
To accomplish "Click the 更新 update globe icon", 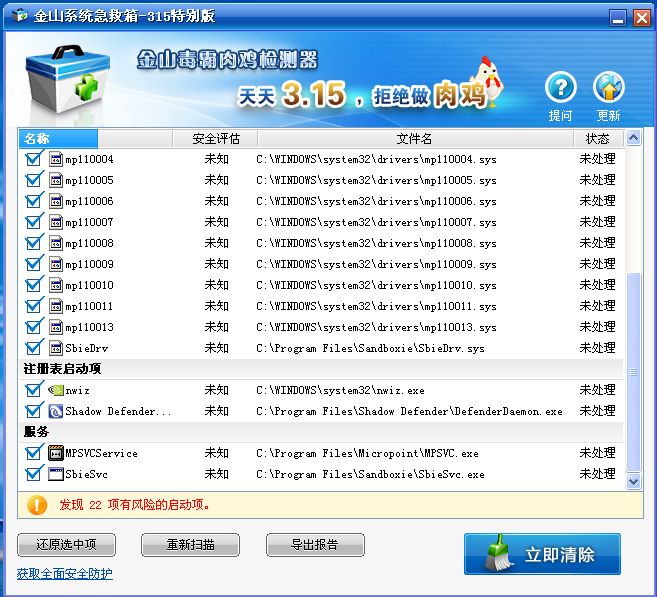I will pyautogui.click(x=608, y=87).
